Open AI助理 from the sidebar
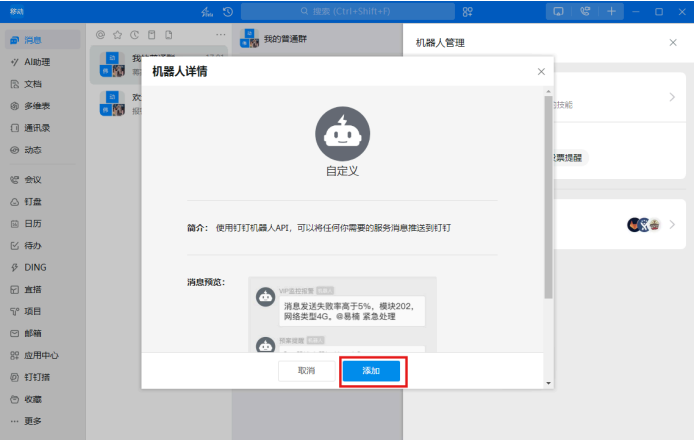Screen dimensions: 694x440 click(36, 62)
